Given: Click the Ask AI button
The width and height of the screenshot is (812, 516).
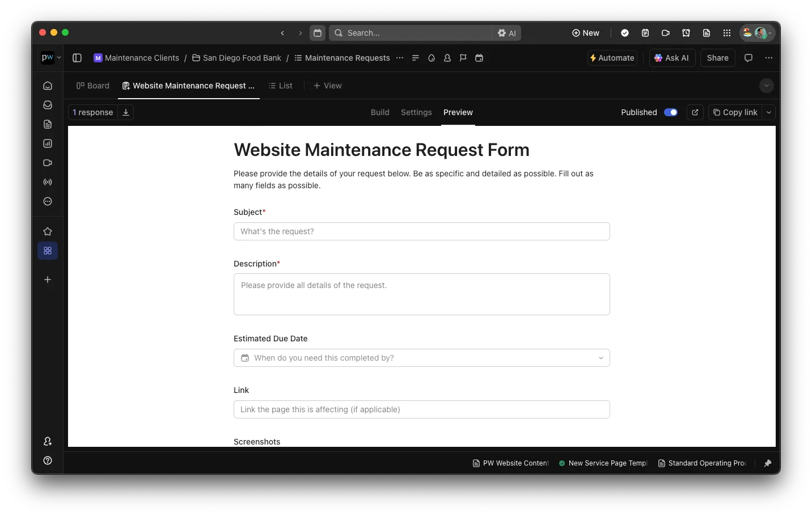Looking at the screenshot, I should click(672, 58).
